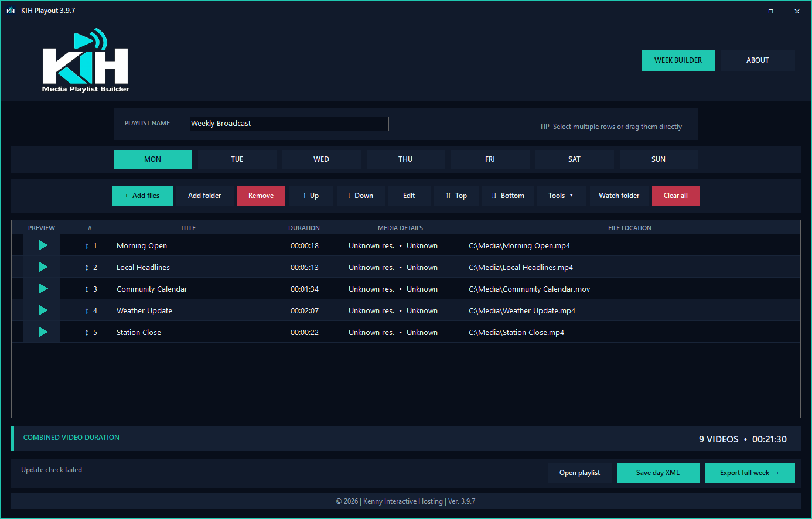Open the Tools dropdown menu
Viewport: 812px width, 519px height.
pyautogui.click(x=561, y=196)
